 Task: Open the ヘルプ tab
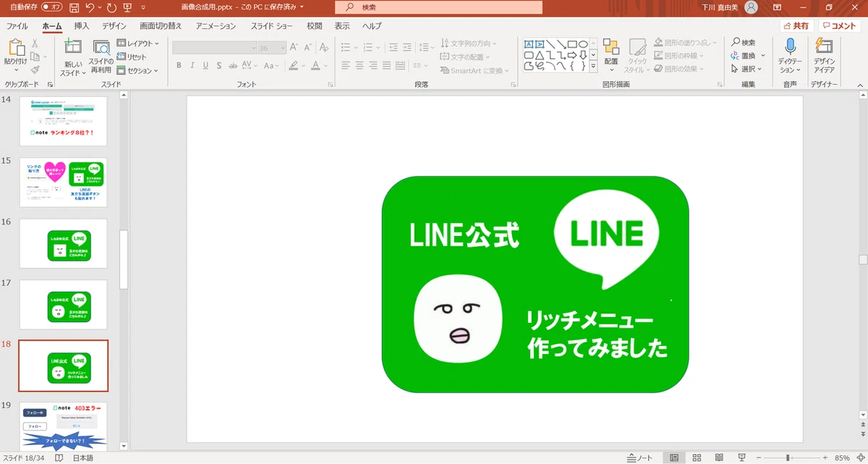(x=372, y=26)
